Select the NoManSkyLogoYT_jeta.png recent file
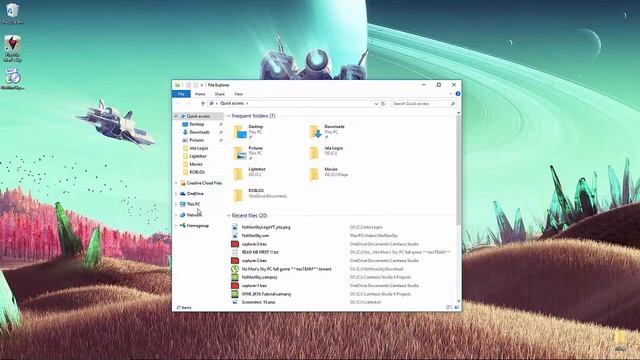This screenshot has height=360, width=640. point(266,227)
